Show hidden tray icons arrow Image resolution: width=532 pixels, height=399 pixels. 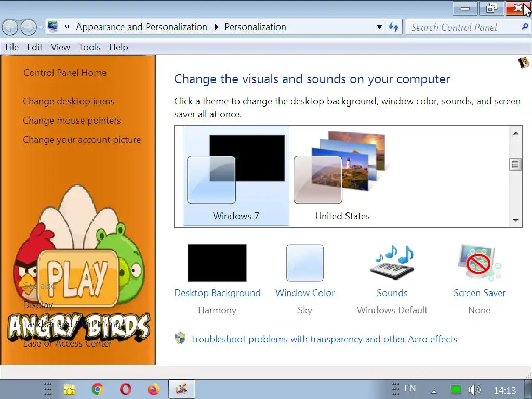coord(434,391)
